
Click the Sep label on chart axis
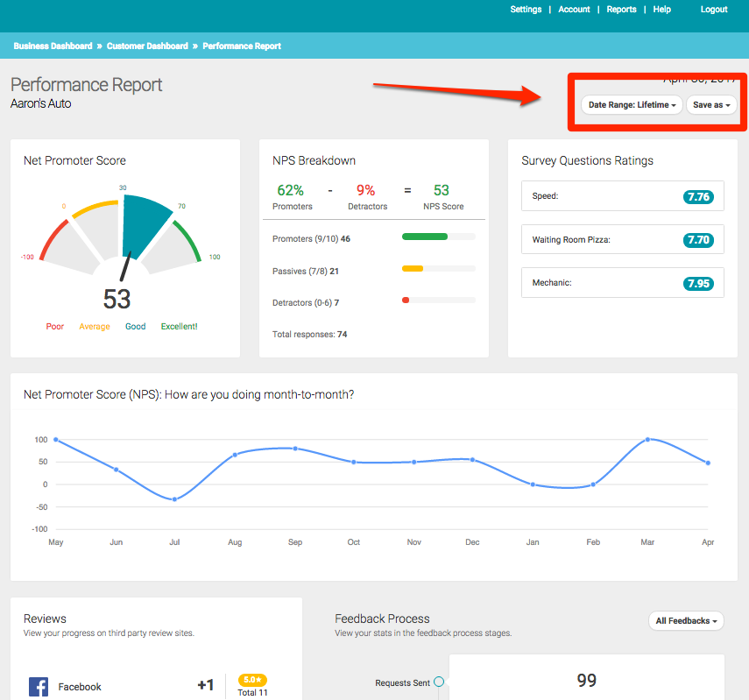click(294, 541)
